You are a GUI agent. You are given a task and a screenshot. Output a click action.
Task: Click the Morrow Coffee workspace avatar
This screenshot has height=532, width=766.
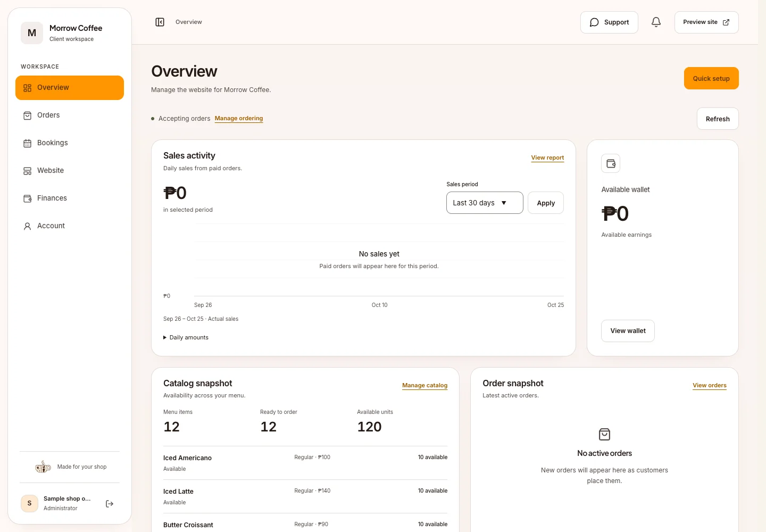click(x=32, y=33)
